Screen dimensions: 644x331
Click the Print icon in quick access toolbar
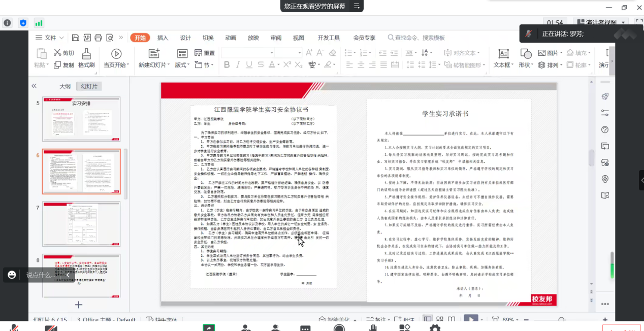pos(98,38)
